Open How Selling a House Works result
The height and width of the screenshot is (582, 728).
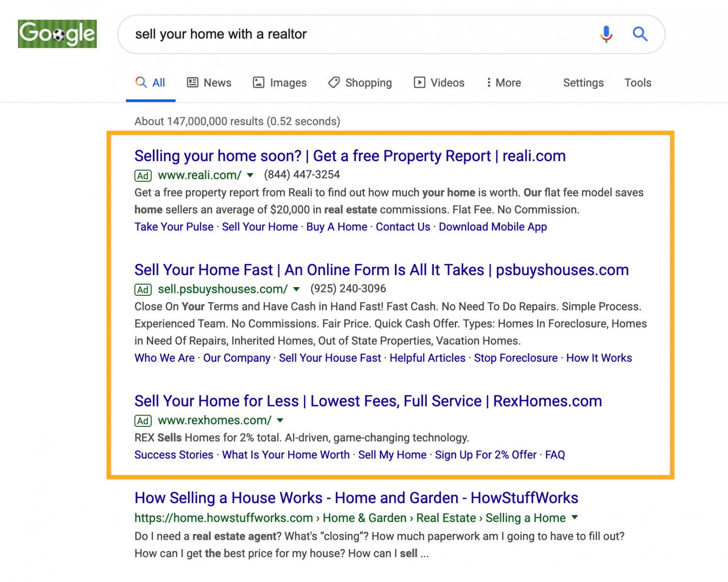point(356,498)
